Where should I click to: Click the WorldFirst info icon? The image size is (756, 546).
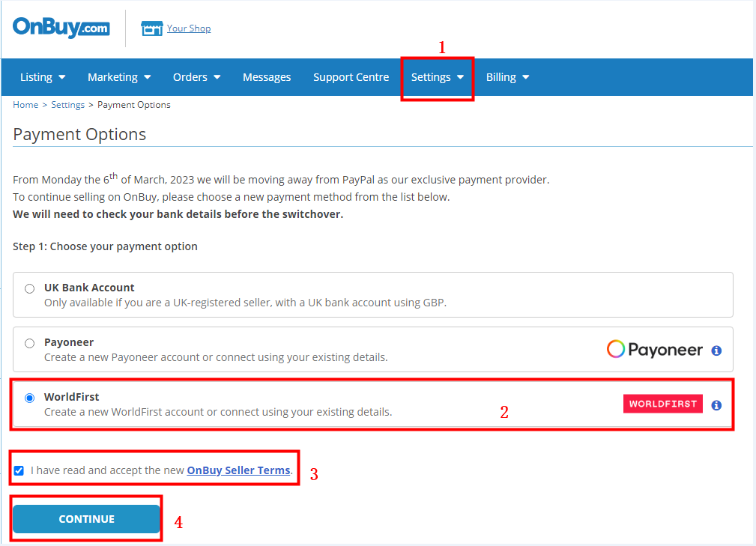[716, 404]
